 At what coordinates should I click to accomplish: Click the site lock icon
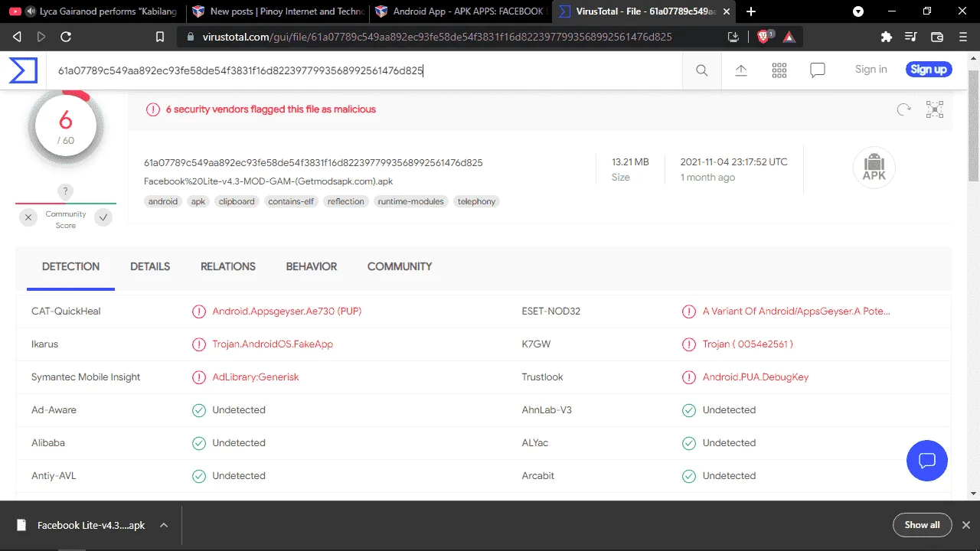(191, 37)
